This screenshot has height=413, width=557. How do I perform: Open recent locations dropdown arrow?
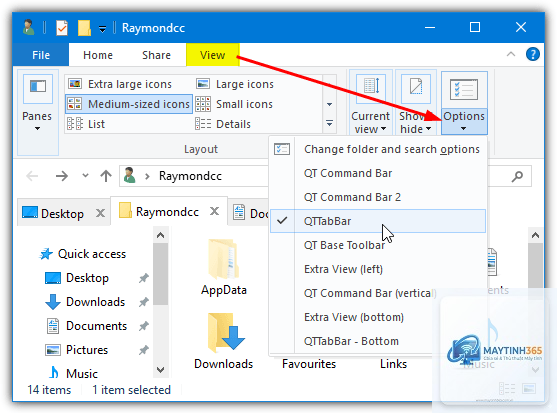(x=85, y=175)
